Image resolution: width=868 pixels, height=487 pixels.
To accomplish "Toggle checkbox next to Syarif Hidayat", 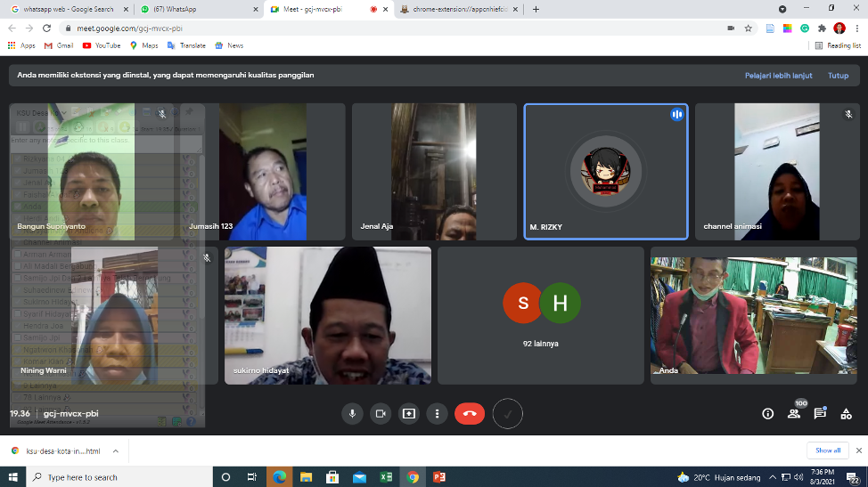I will [18, 314].
